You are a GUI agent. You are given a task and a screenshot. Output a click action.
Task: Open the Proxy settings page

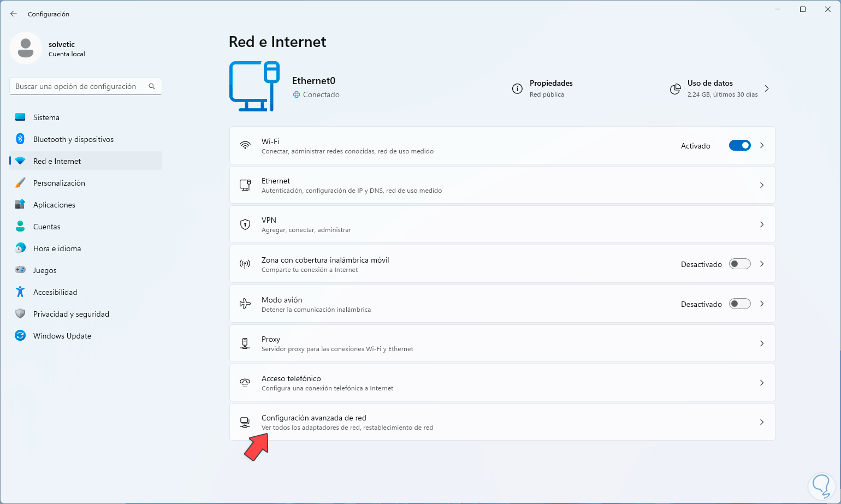[x=502, y=343]
